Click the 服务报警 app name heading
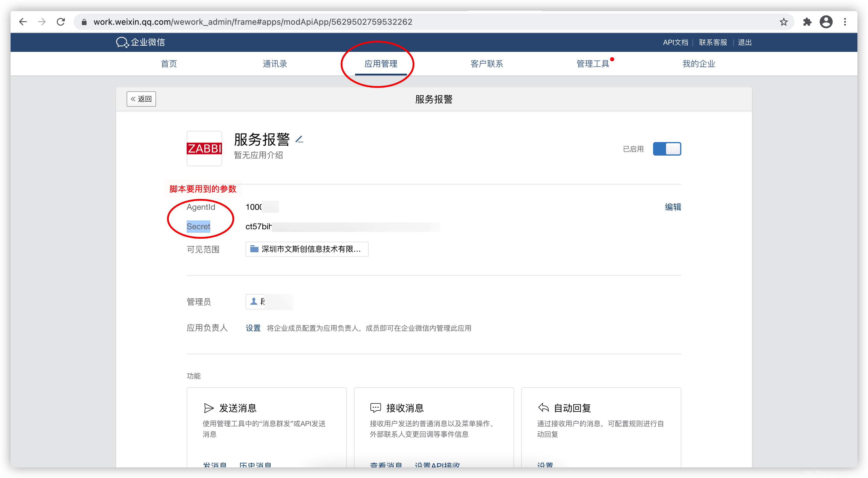The height and width of the screenshot is (478, 868). (262, 139)
